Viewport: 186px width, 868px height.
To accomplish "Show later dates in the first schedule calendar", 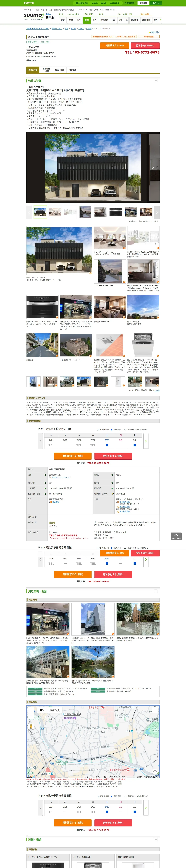I will (x=146, y=441).
